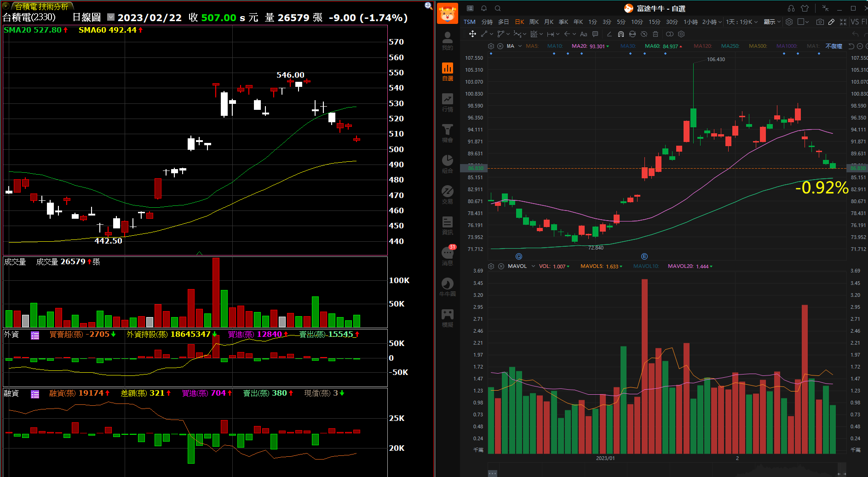Open the 組合 portfolio sidebar icon

(448, 164)
